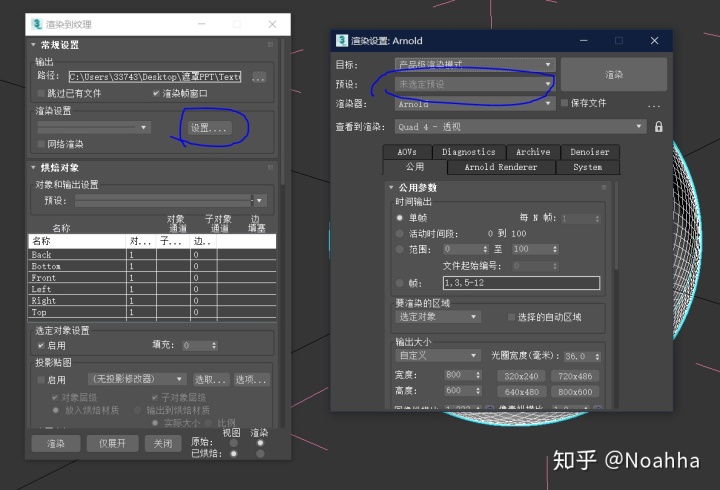Switch to the Denoiser tab

[x=590, y=152]
